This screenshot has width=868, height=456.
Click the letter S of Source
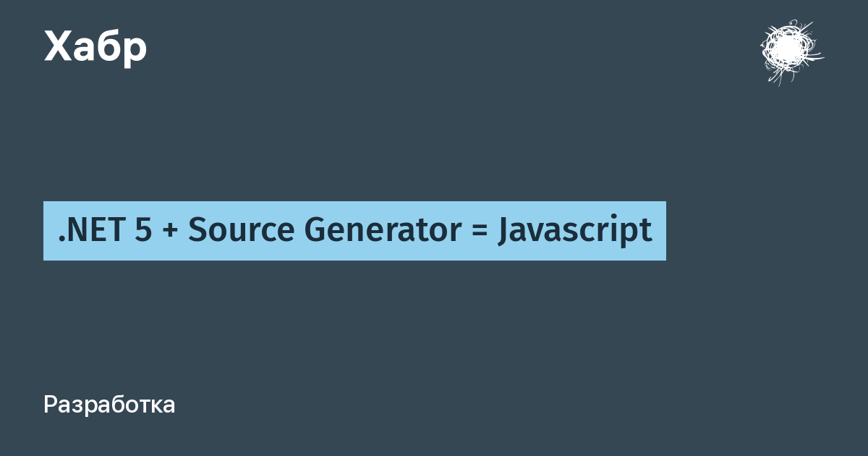(198, 230)
